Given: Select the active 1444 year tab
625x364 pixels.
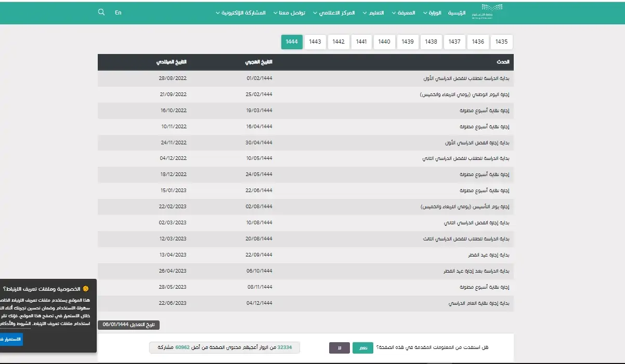Looking at the screenshot, I should (292, 42).
